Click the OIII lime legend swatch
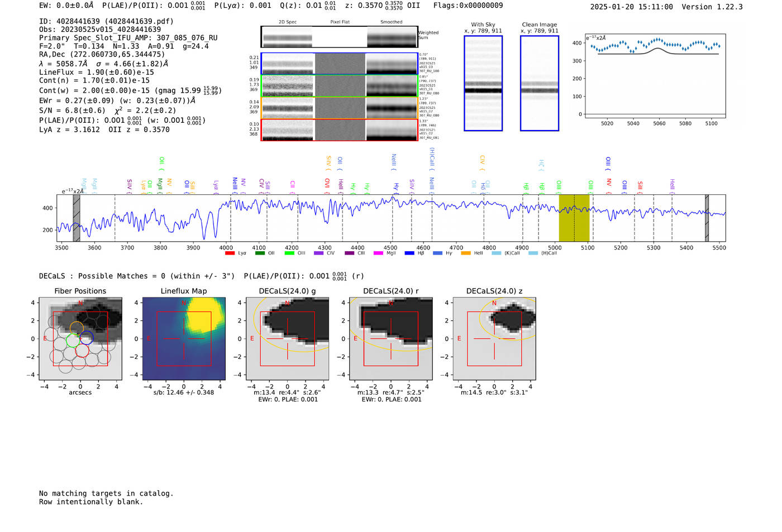 click(289, 253)
